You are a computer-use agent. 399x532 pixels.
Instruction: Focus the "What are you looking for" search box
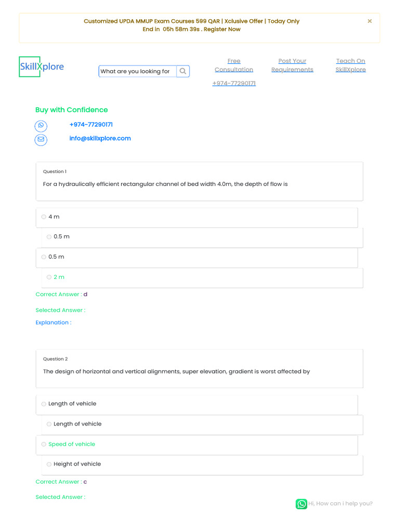[x=137, y=71]
